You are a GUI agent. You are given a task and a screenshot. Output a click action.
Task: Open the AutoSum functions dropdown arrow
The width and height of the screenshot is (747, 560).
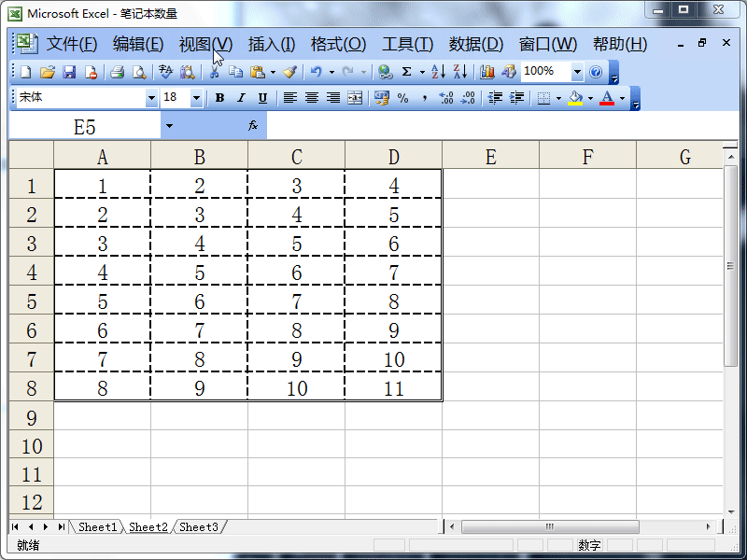click(422, 73)
